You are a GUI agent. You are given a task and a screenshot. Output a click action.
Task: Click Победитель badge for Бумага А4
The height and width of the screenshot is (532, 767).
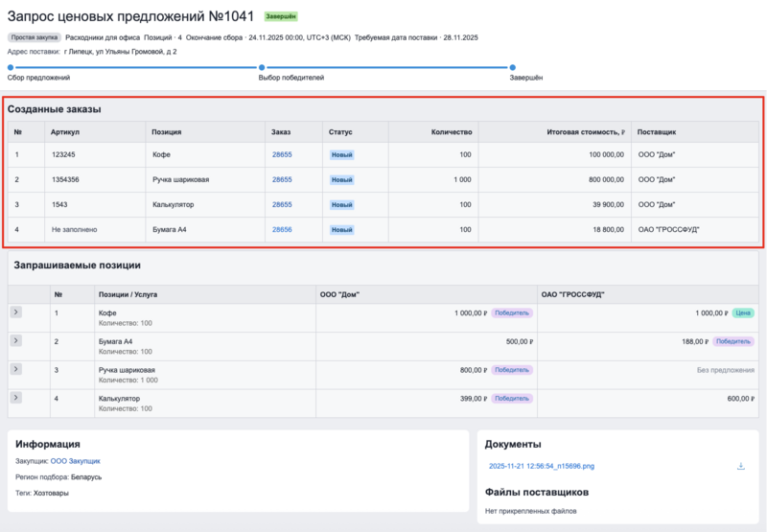tap(733, 341)
